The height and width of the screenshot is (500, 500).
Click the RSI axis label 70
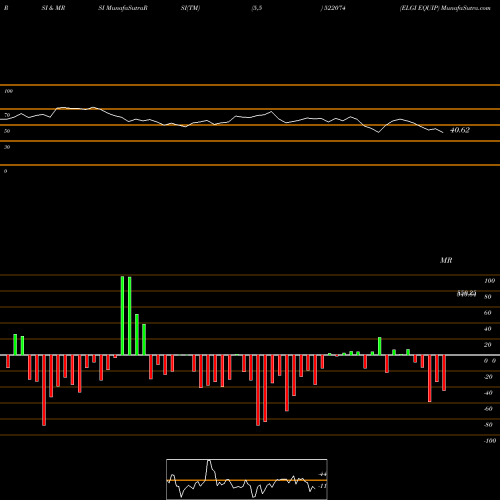7,115
